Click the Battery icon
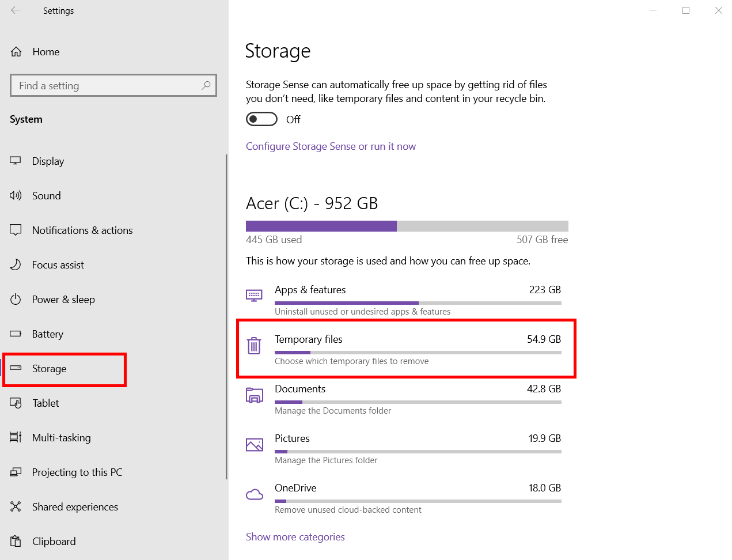 point(16,334)
